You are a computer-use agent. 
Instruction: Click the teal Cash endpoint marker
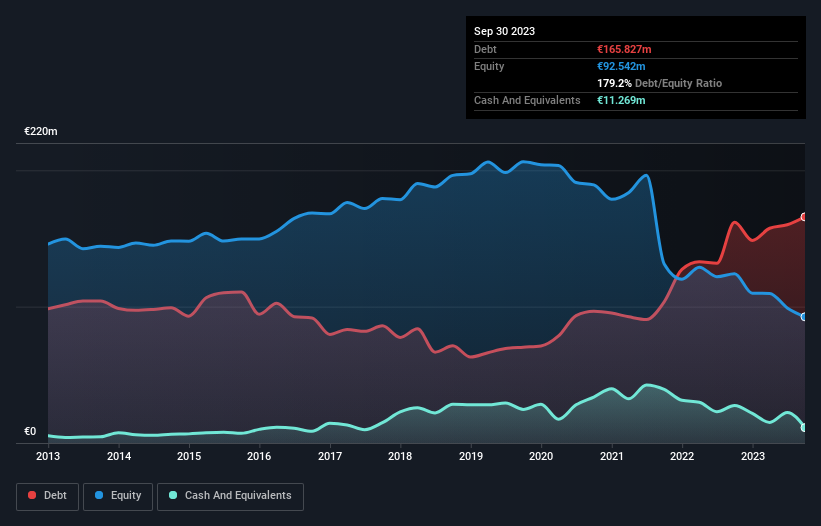tap(804, 428)
